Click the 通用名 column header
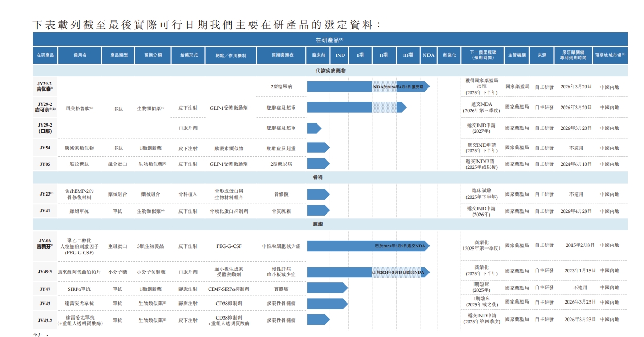 point(80,55)
